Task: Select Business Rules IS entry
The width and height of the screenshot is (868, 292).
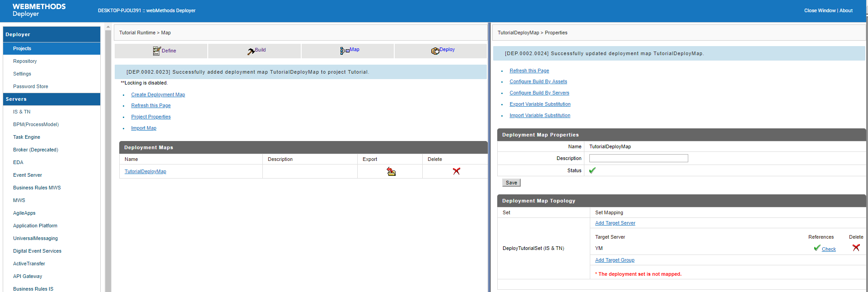Action: pos(33,289)
